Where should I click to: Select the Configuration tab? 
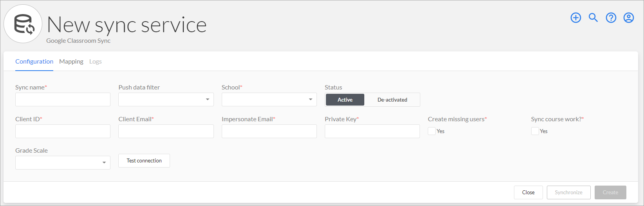[34, 62]
